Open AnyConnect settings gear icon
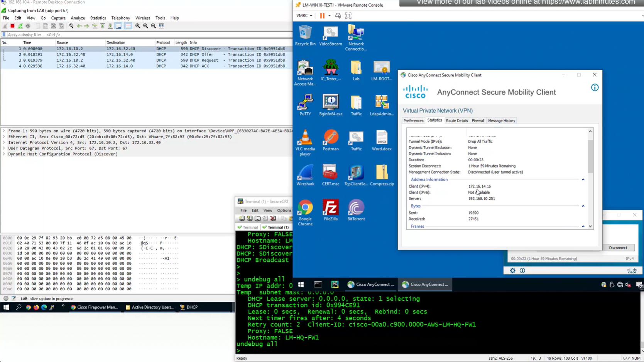 click(512, 271)
